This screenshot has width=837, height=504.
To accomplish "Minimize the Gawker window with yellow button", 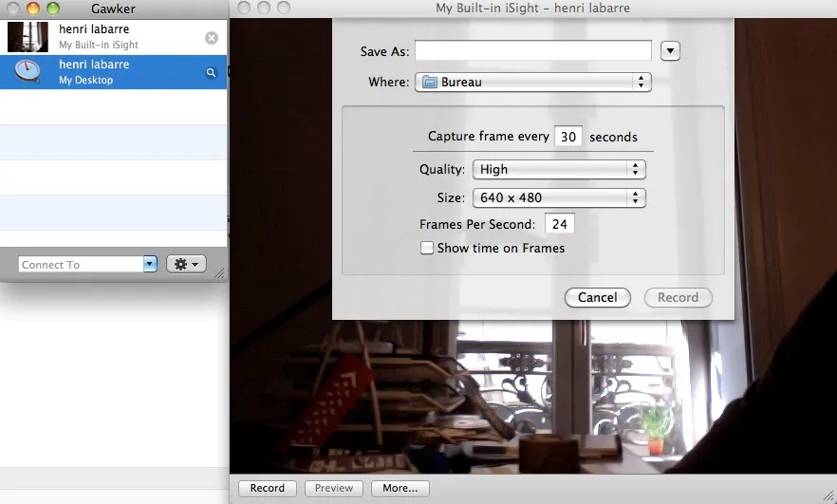I will coord(33,8).
